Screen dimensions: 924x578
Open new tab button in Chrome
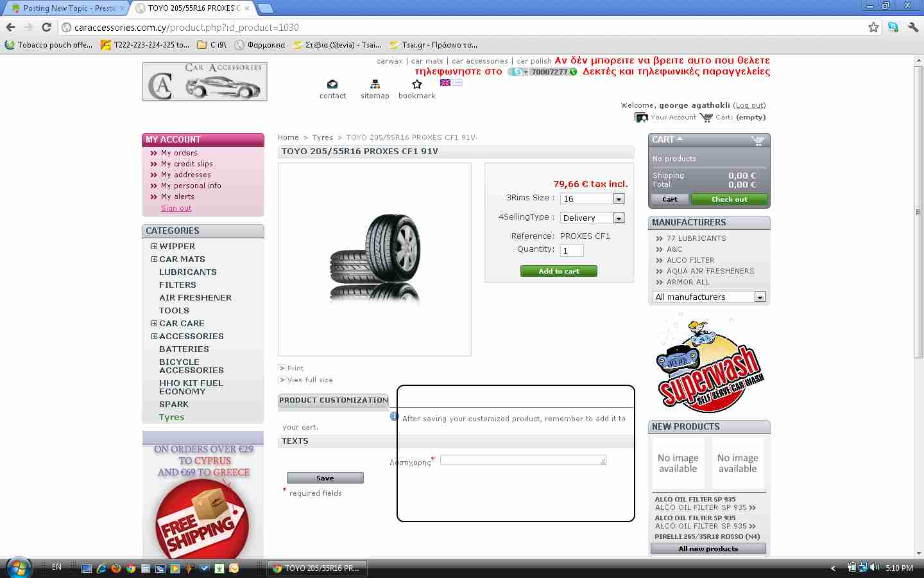point(265,8)
